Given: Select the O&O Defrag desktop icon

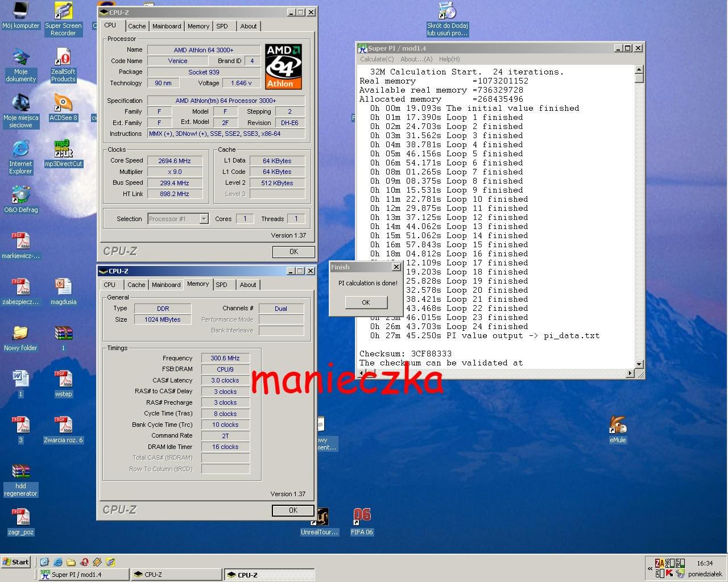Looking at the screenshot, I should pyautogui.click(x=21, y=200).
